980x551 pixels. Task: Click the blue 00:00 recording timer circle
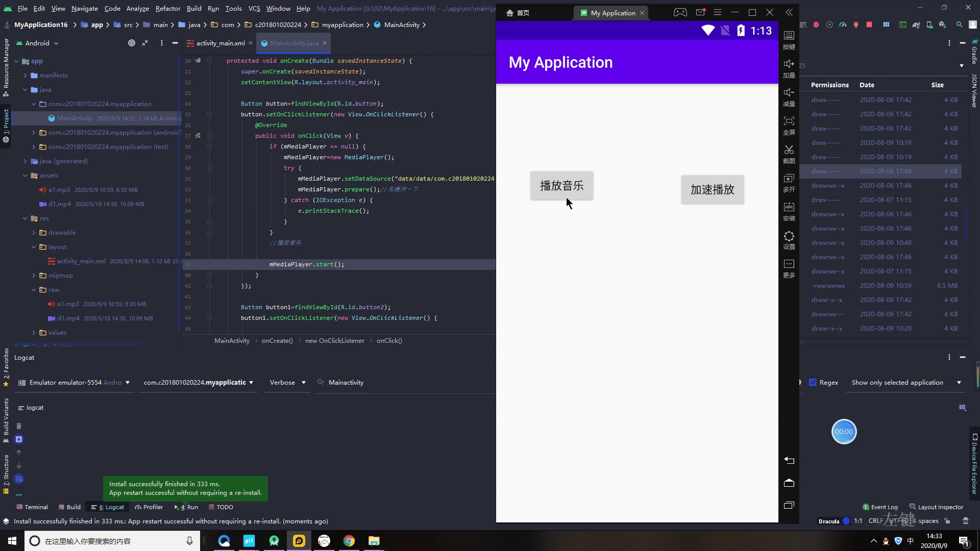point(844,432)
